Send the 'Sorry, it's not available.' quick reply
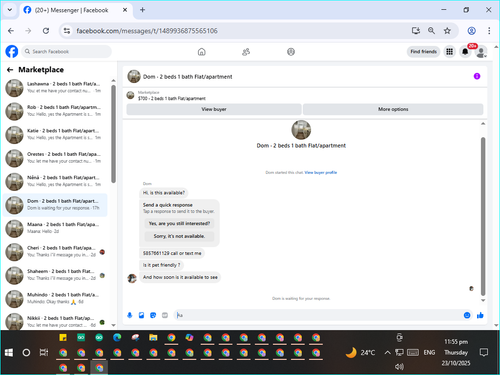 (x=179, y=236)
